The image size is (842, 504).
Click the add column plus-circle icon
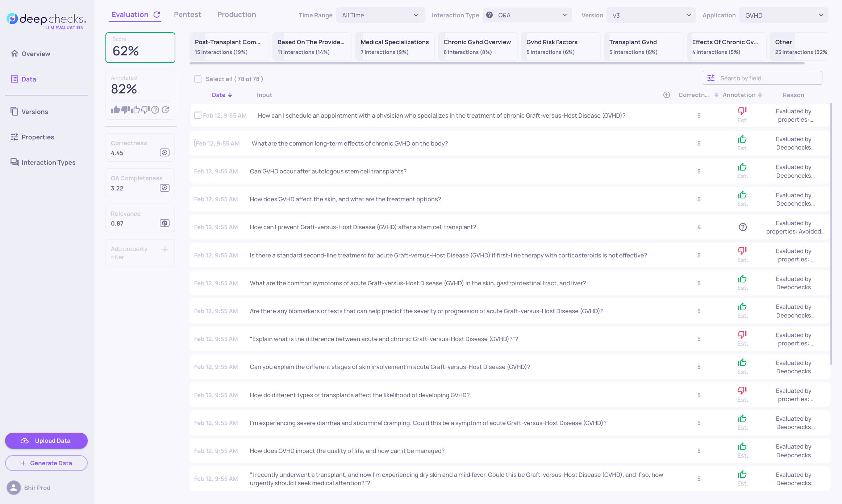coord(666,95)
